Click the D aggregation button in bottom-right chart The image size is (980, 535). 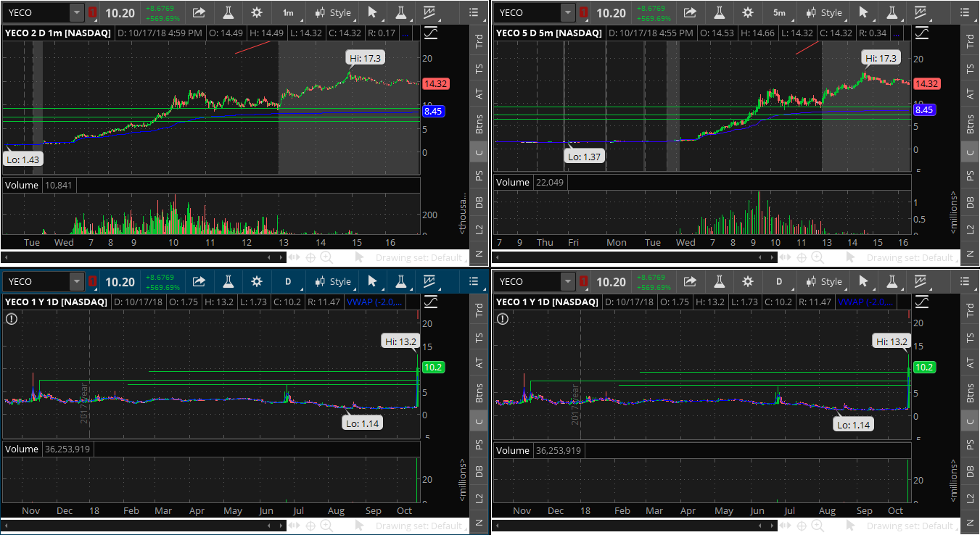pos(779,281)
